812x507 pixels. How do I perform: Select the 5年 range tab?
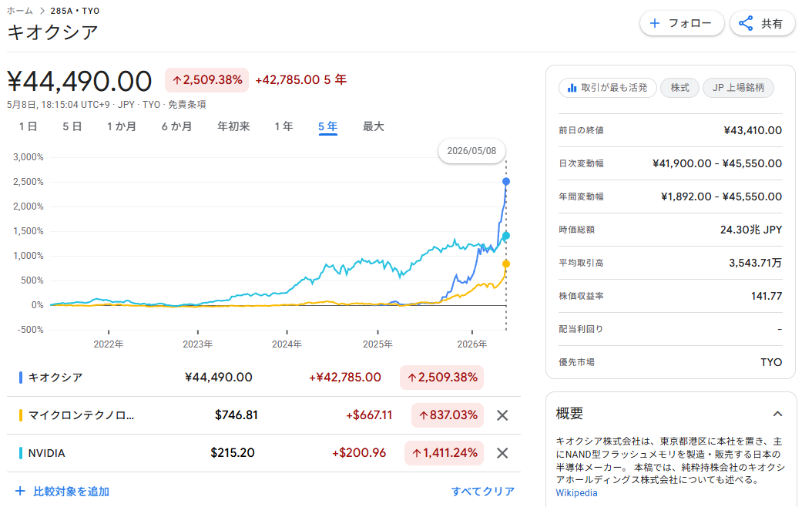327,127
